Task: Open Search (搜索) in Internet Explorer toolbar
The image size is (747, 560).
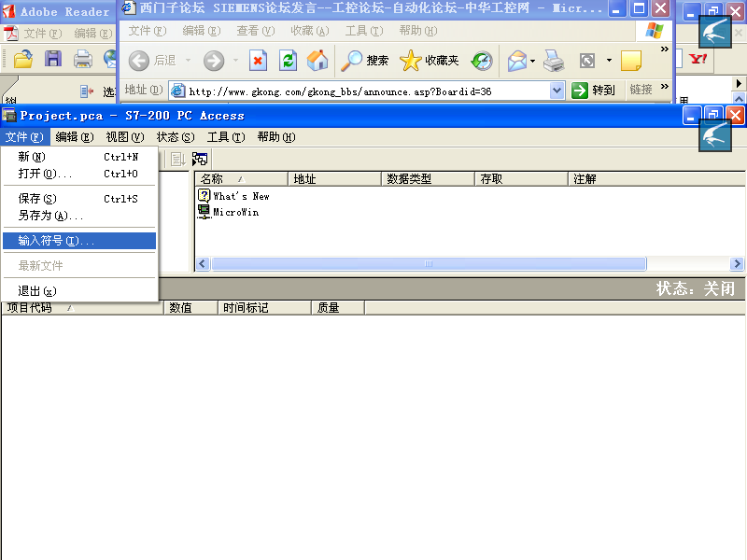Action: tap(365, 61)
